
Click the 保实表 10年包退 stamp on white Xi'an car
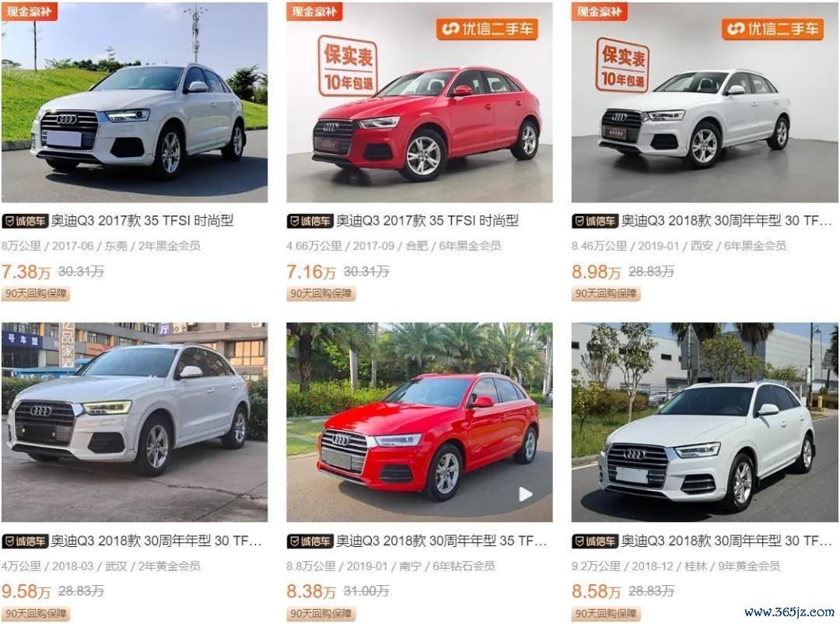coord(622,65)
